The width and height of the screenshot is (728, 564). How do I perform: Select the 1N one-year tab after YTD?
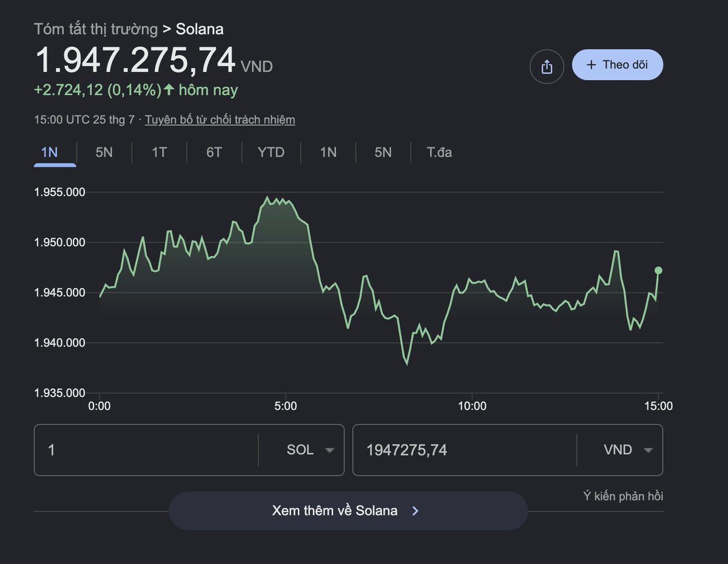coord(328,152)
